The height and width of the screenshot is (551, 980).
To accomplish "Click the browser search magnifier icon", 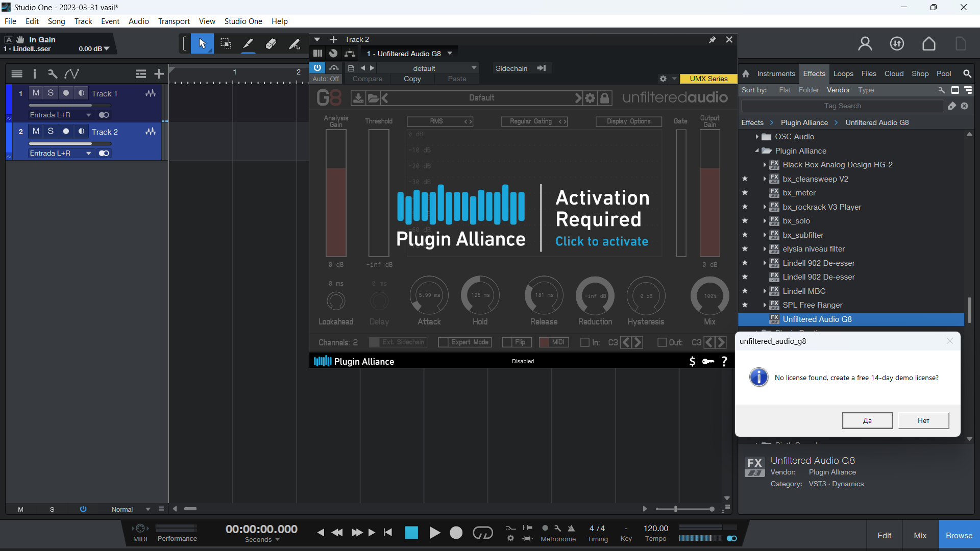I will (x=967, y=74).
